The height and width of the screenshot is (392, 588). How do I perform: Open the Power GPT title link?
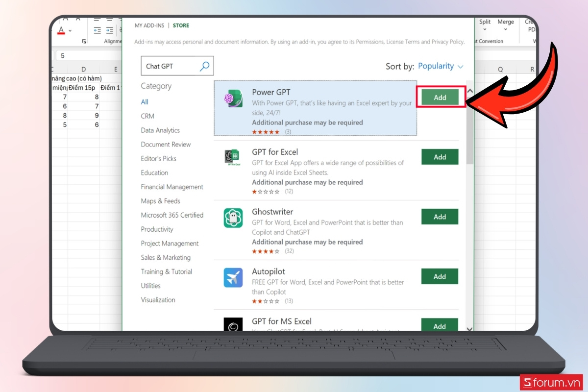click(271, 92)
